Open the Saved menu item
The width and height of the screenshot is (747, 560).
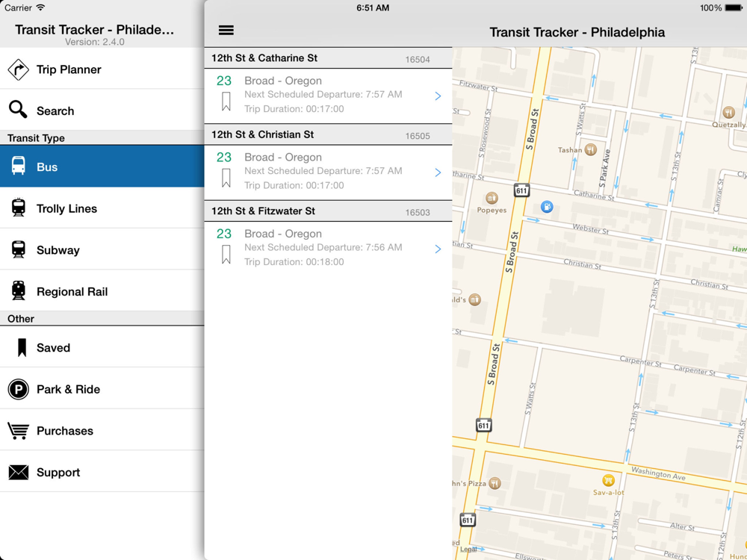pyautogui.click(x=102, y=347)
